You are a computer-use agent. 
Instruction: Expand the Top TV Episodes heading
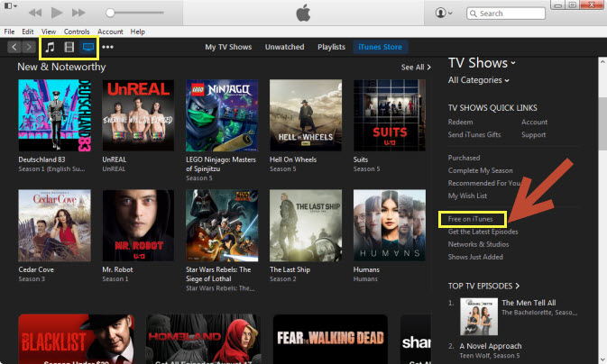point(483,286)
